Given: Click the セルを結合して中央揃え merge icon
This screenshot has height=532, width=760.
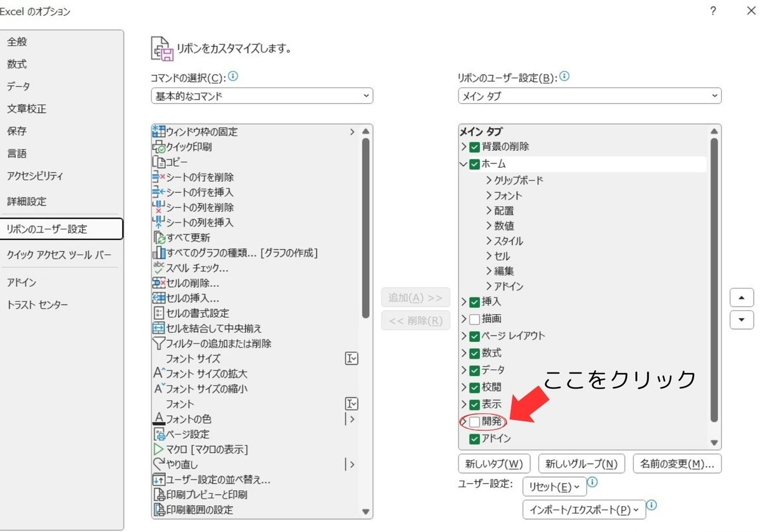Looking at the screenshot, I should [159, 328].
